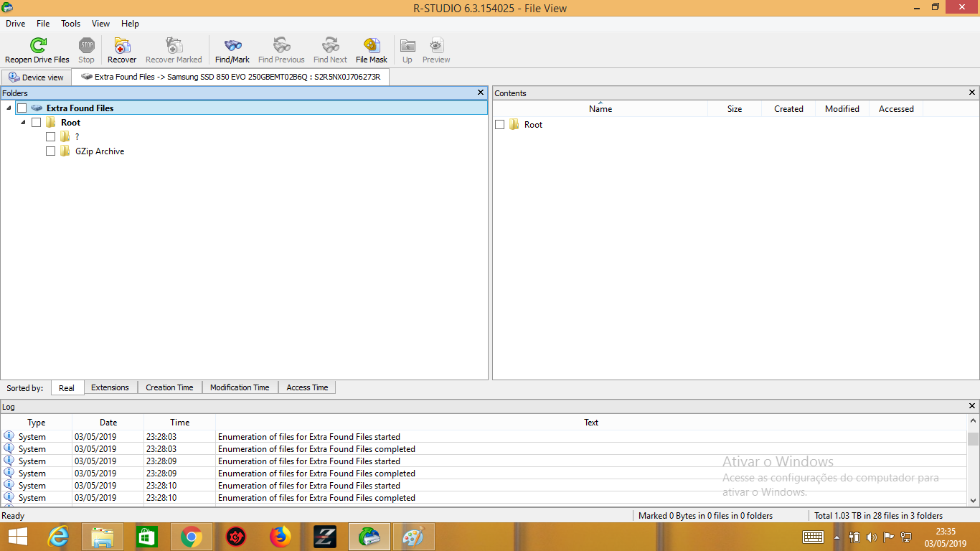Collapse the Extra Found Files tree node

pos(9,108)
